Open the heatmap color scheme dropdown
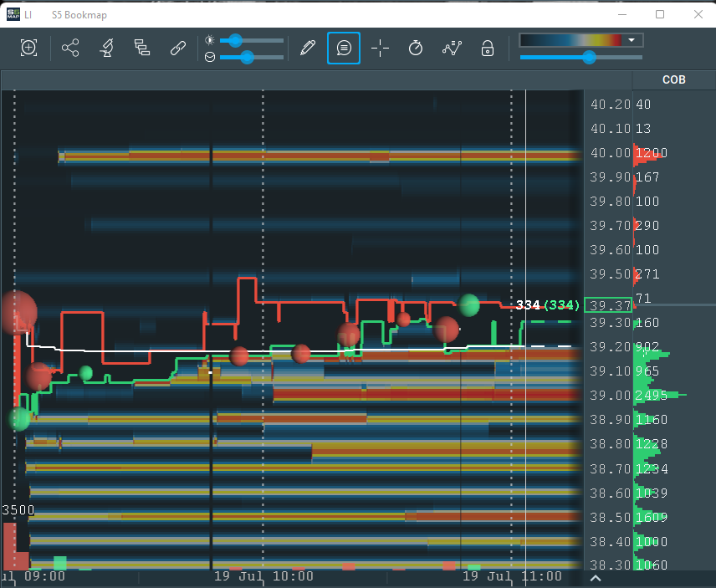Viewport: 716px width, 588px height. coord(631,40)
